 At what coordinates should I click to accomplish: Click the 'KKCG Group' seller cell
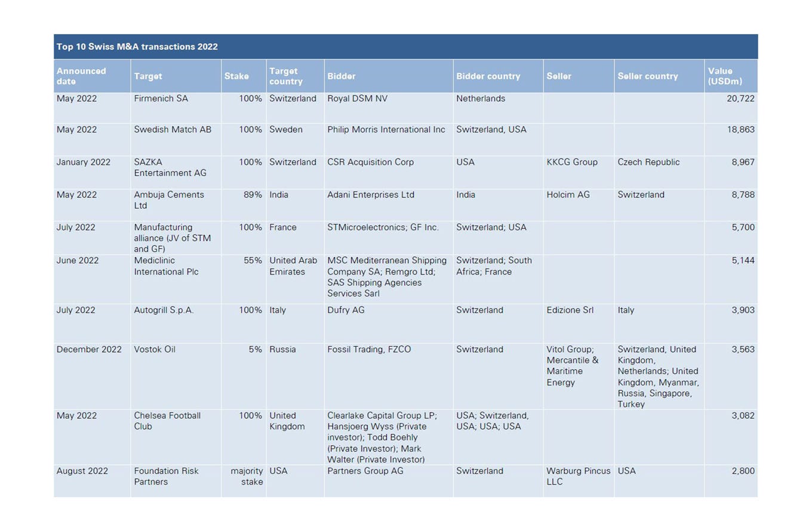[x=571, y=162]
